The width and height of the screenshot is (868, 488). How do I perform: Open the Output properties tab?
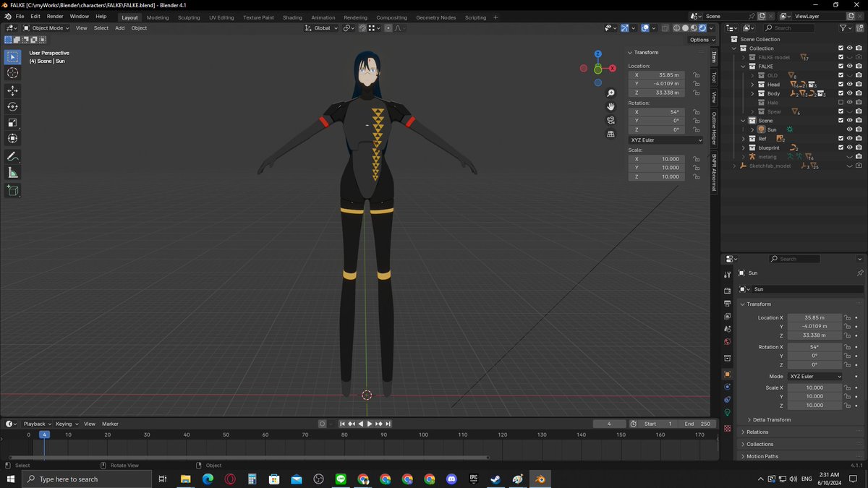pyautogui.click(x=727, y=303)
